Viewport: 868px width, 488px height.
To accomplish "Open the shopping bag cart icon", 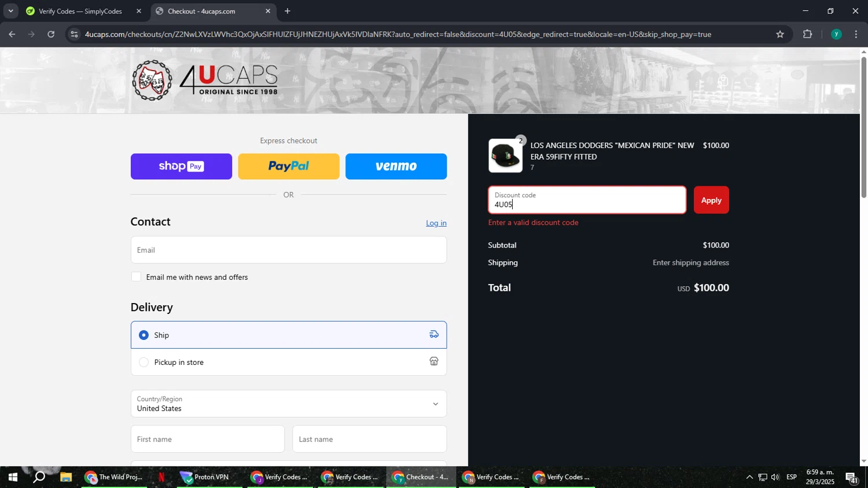I will coord(723,81).
